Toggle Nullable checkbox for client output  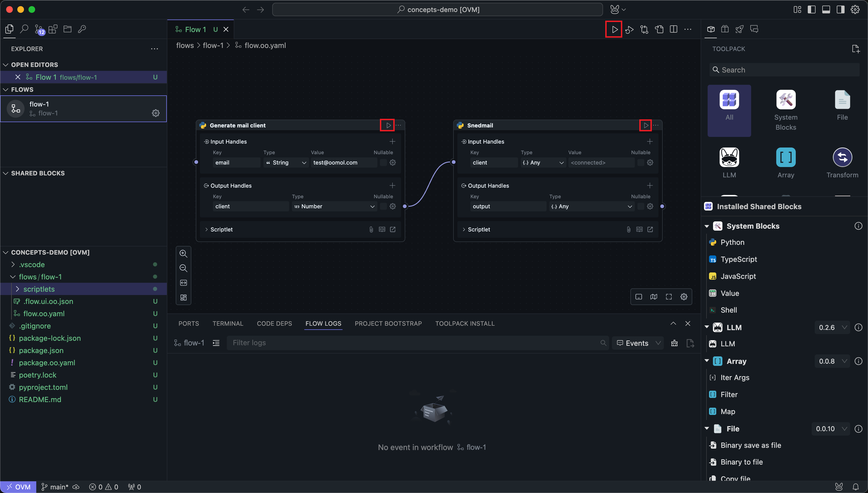(383, 206)
